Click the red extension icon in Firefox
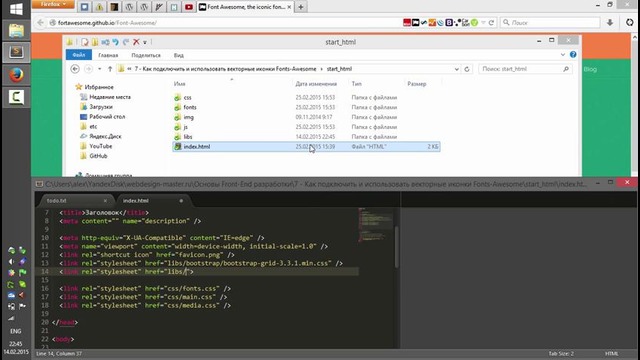The height and width of the screenshot is (360, 640). point(407,23)
